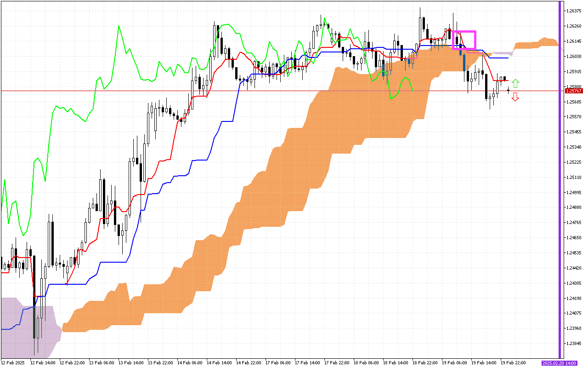Screen dimensions: 588x368
Task: Click the 12 Feb 2025 time label
Action: 13,363
